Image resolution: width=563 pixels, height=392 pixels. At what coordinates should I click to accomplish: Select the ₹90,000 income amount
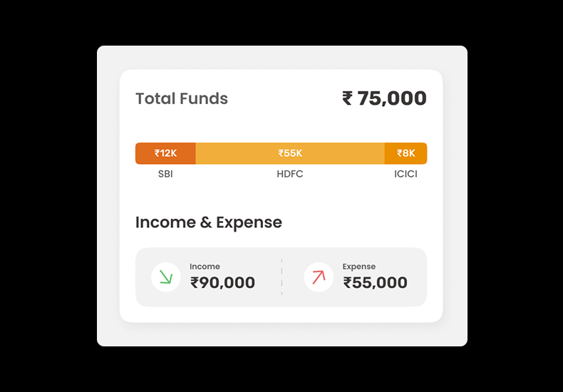coord(223,283)
